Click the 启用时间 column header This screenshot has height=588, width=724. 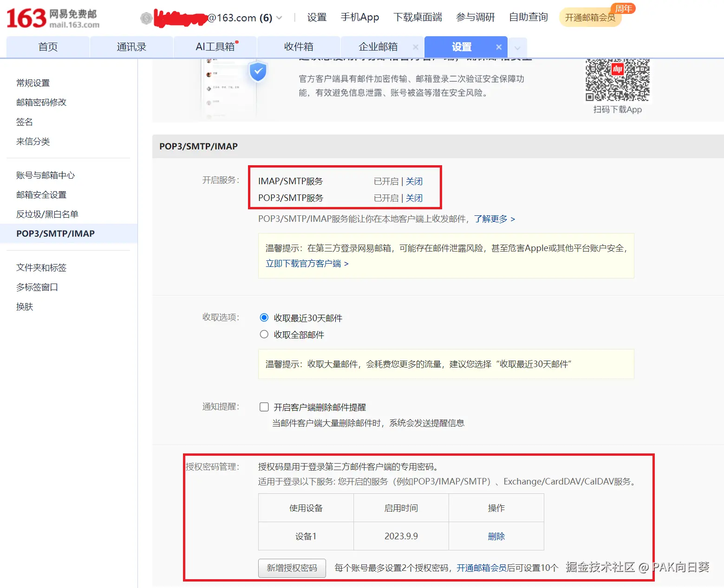[x=401, y=508]
